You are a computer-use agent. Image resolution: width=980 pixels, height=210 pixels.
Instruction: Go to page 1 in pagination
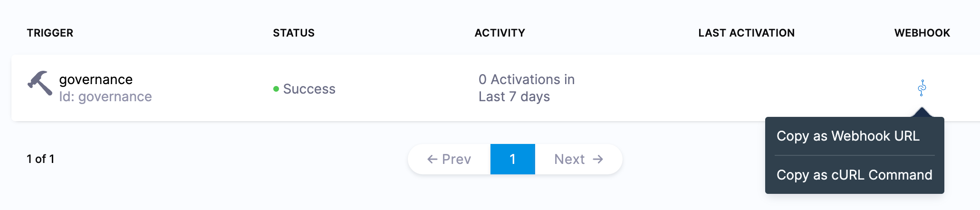pos(512,159)
